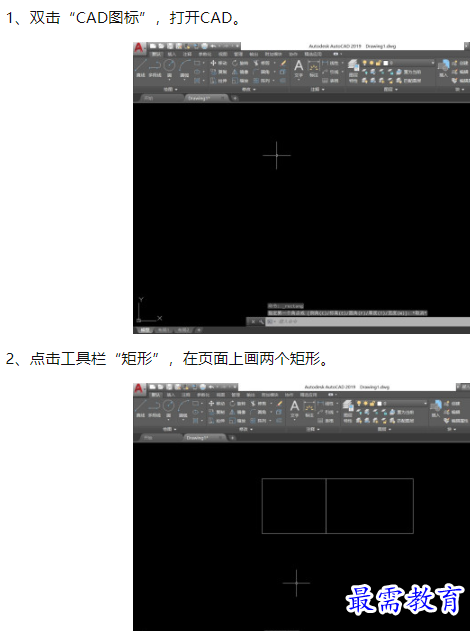The width and height of the screenshot is (470, 631).
Task: Expand the 图层 panel in the first AutoCAD screenshot
Action: click(x=390, y=89)
